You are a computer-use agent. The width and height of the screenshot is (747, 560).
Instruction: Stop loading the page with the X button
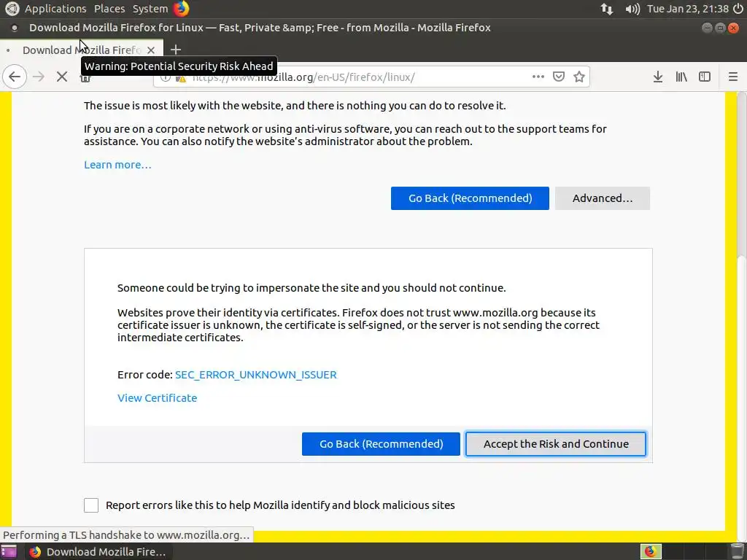pyautogui.click(x=62, y=77)
